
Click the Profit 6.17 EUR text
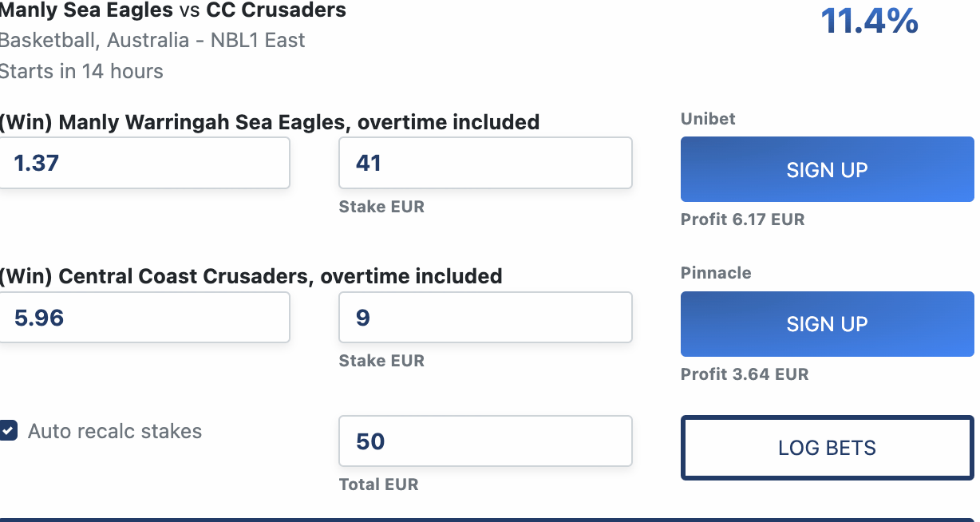(x=742, y=219)
